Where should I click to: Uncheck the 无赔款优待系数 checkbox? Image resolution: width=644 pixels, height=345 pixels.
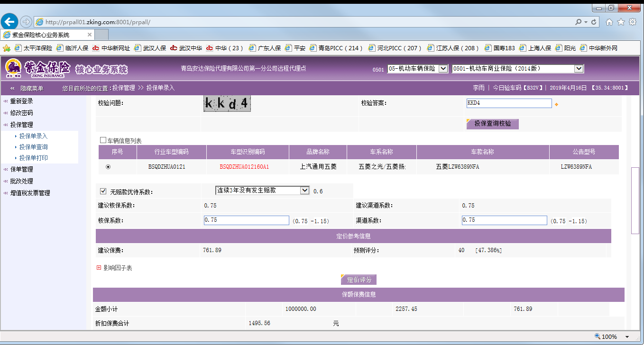point(103,191)
